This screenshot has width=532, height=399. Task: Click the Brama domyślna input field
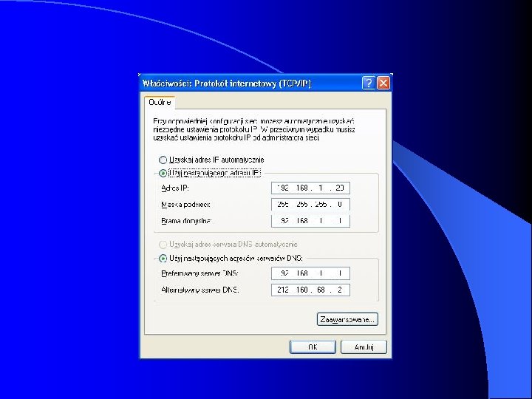tap(310, 221)
